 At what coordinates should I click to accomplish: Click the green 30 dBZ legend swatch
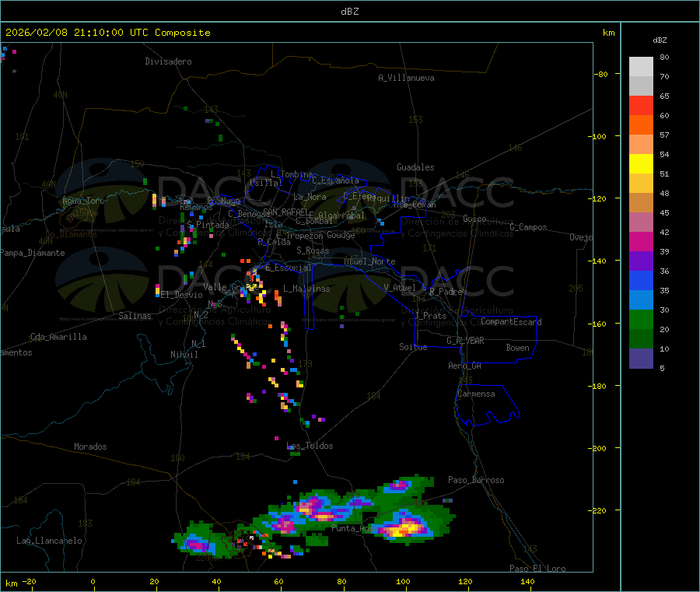pyautogui.click(x=641, y=319)
